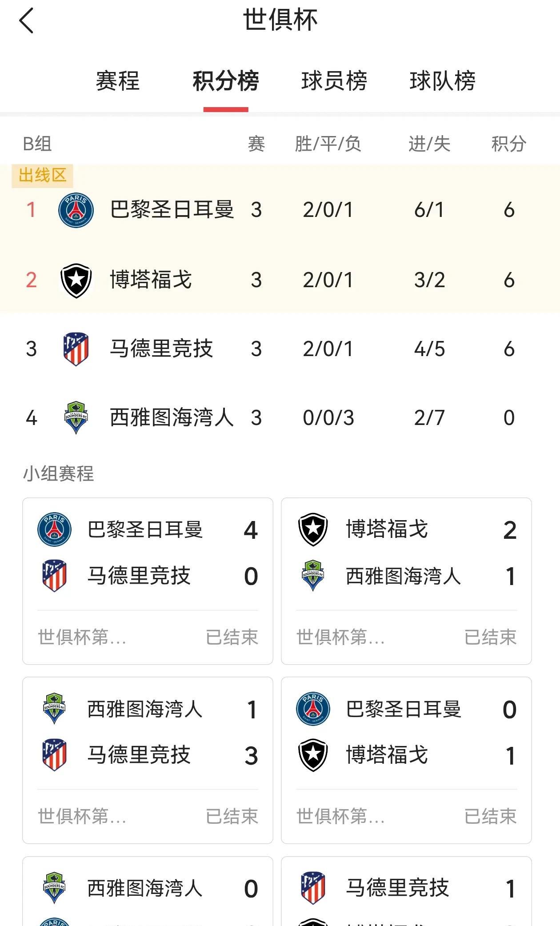
Task: Switch to the 赛程 tab
Action: point(118,81)
